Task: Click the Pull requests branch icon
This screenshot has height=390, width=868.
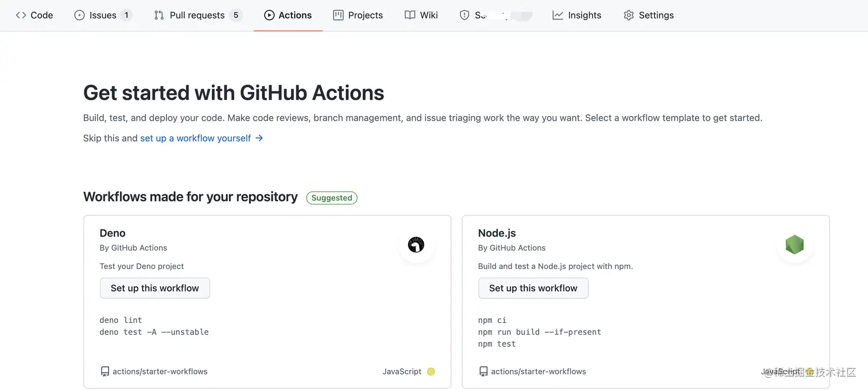Action: [159, 16]
